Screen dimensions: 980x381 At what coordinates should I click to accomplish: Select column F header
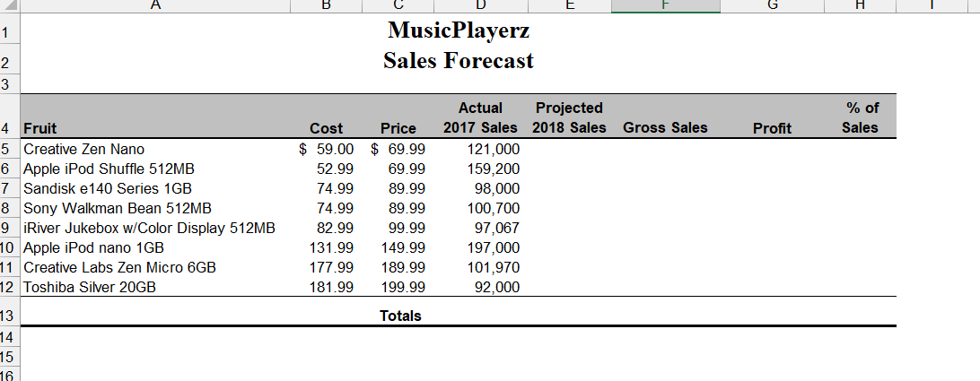click(x=666, y=6)
